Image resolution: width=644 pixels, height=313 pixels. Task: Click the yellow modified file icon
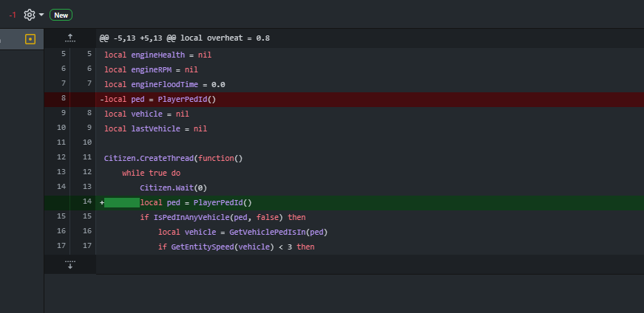[x=30, y=39]
